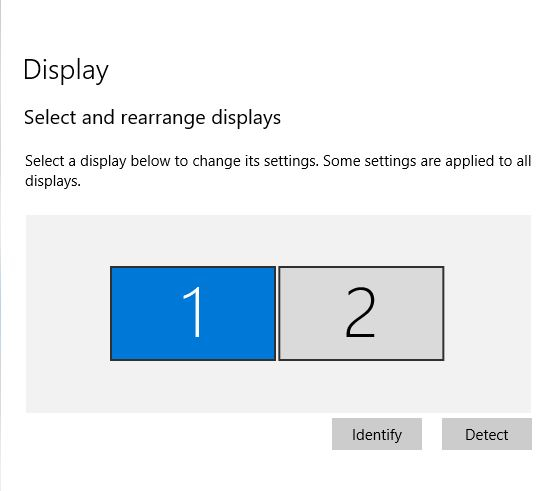Click the Display page heading
556x491 pixels.
[x=66, y=70]
